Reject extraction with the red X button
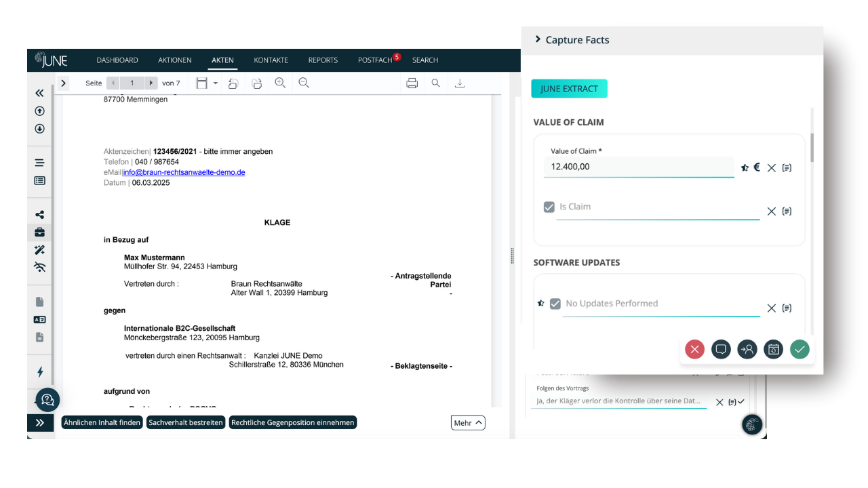 tap(694, 349)
